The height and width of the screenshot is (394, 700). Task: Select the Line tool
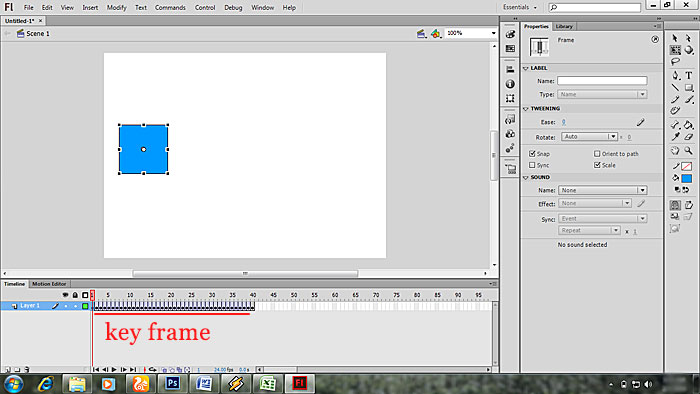click(x=675, y=87)
